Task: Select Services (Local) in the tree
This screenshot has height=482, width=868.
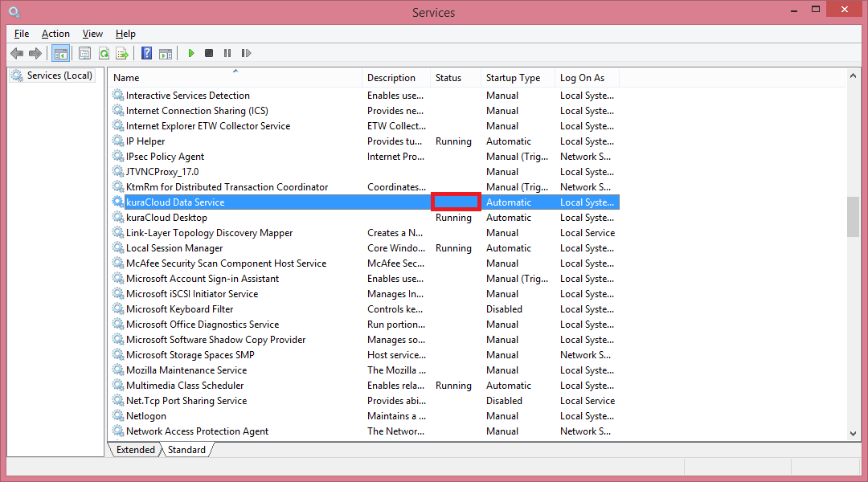Action: pyautogui.click(x=59, y=76)
